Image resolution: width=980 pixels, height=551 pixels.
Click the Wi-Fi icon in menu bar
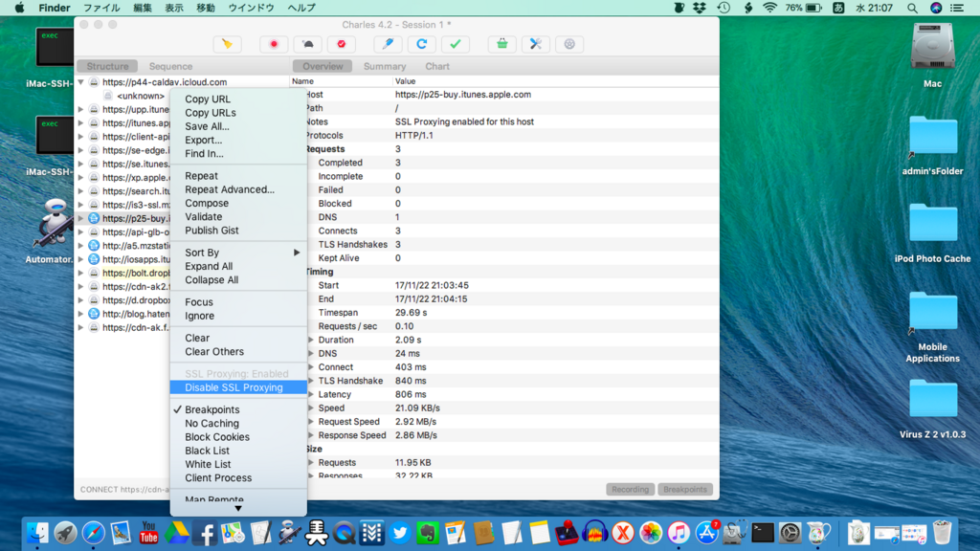coord(770,8)
